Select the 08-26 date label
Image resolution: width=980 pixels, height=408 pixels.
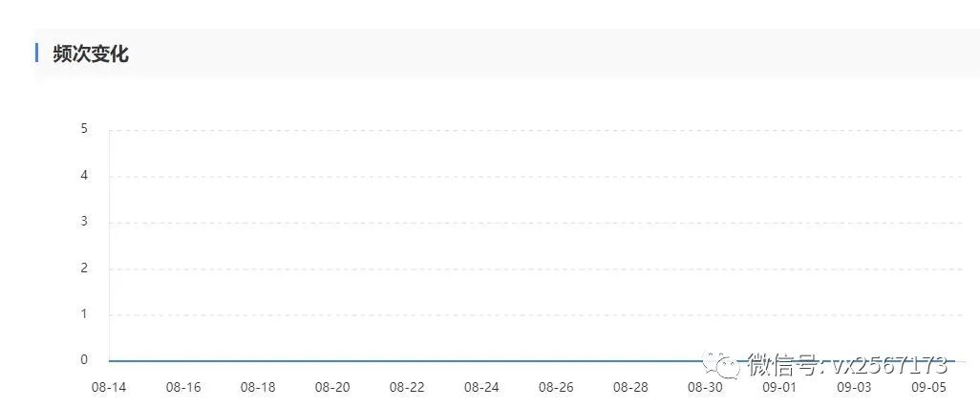(x=556, y=387)
